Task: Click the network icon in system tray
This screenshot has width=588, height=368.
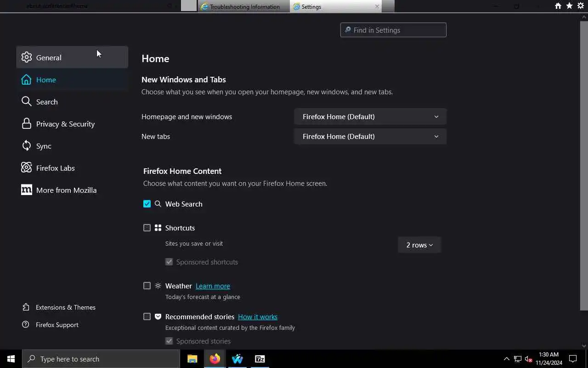Action: coord(518,359)
